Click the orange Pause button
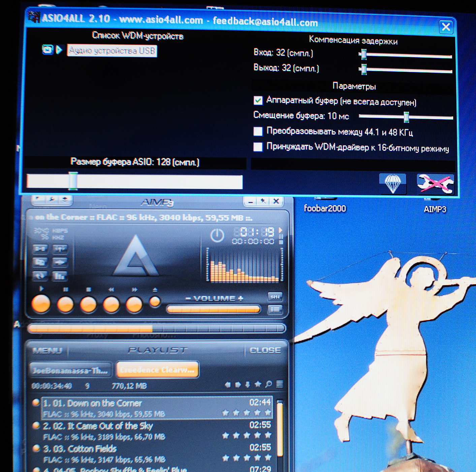Screen dimensions: 476x472 65,304
